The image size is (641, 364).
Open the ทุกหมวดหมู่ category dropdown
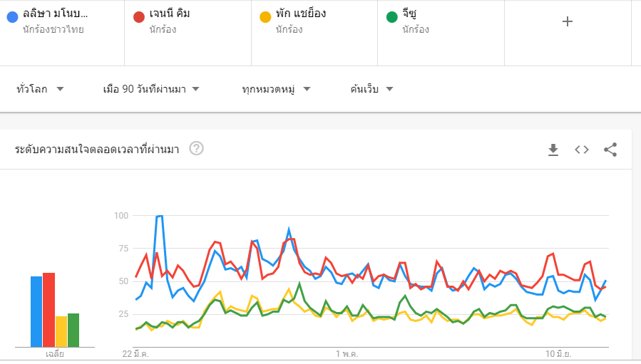pyautogui.click(x=277, y=89)
